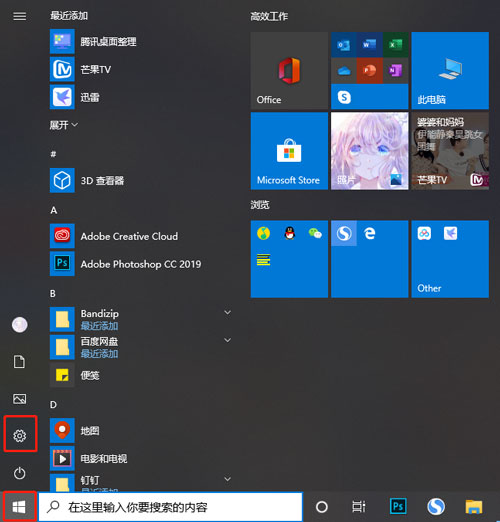Open the Skype tile
The height and width of the screenshot is (522, 500).
click(x=344, y=97)
